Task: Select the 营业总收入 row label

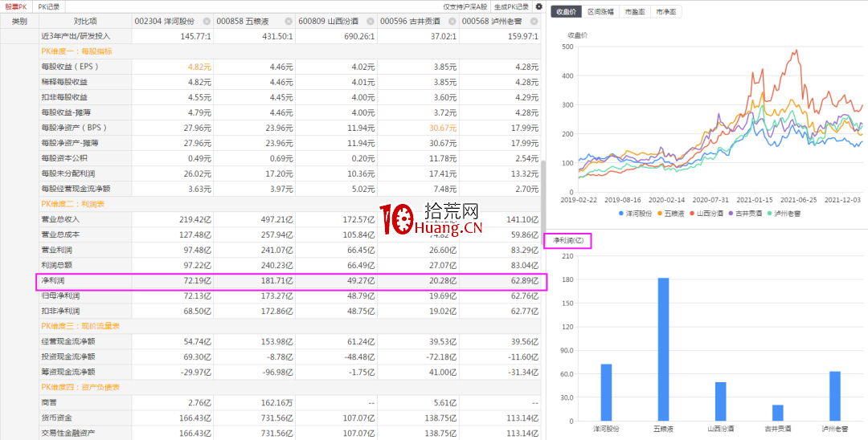Action: click(x=60, y=219)
